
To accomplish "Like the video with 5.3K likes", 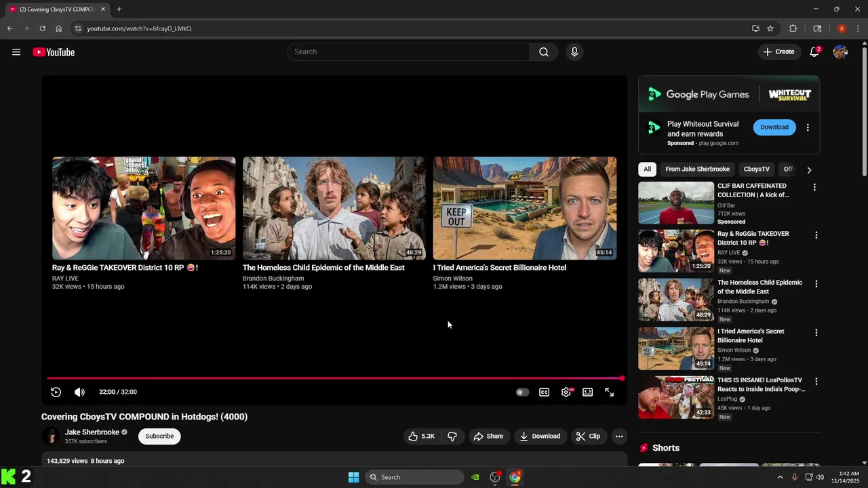I will [x=421, y=436].
